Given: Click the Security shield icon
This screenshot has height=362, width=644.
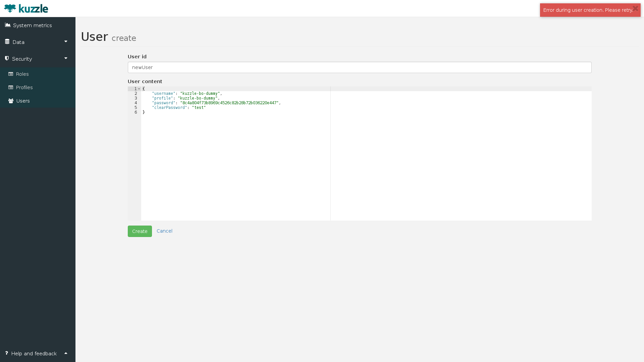Looking at the screenshot, I should click(x=7, y=59).
